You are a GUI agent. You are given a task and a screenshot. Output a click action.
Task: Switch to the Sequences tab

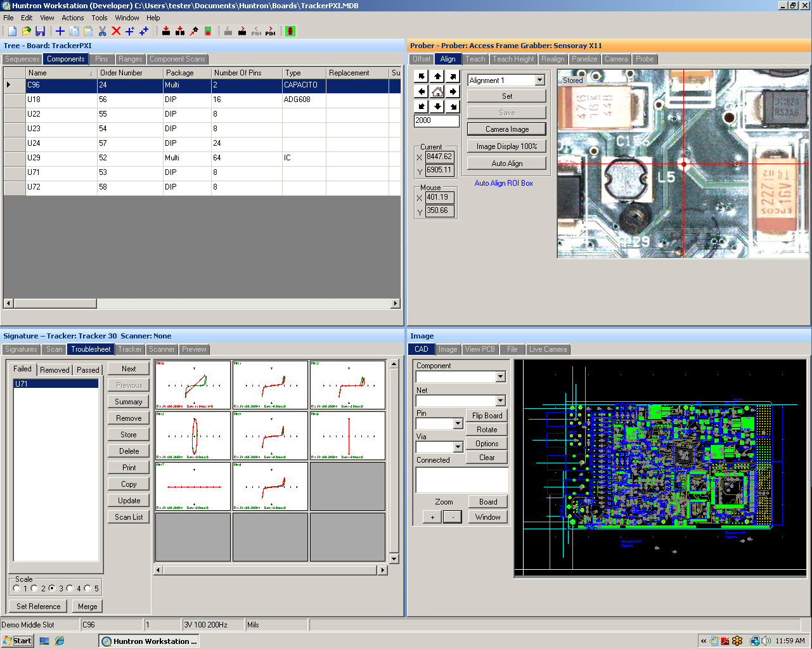tap(22, 59)
